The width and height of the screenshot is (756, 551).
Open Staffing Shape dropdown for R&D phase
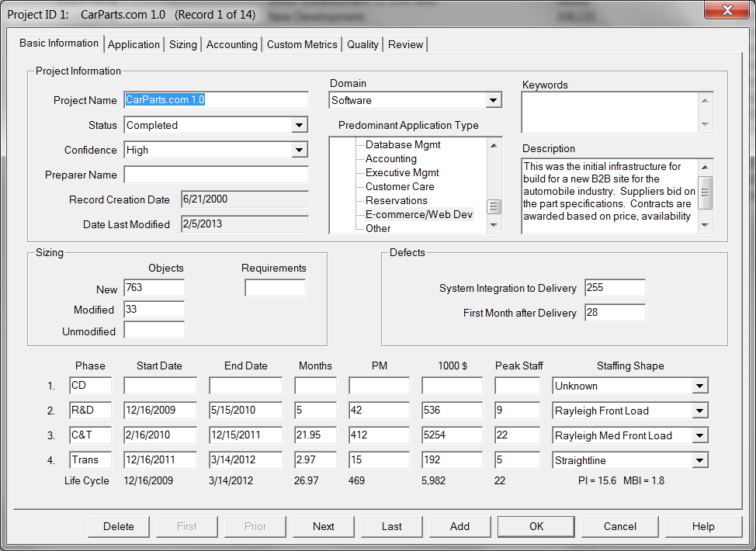699,411
